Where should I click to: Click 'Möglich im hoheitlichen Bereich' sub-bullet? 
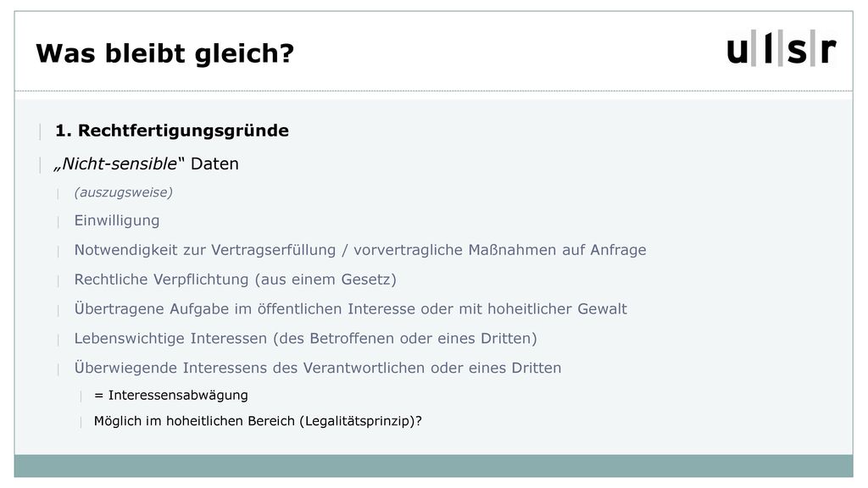tap(258, 421)
